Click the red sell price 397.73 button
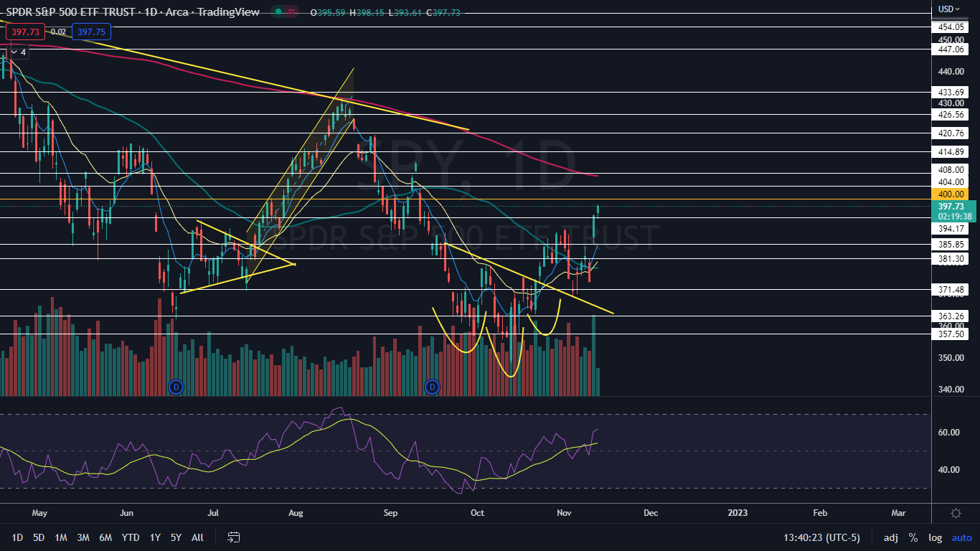Viewport: 980px width, 551px height. coord(26,32)
